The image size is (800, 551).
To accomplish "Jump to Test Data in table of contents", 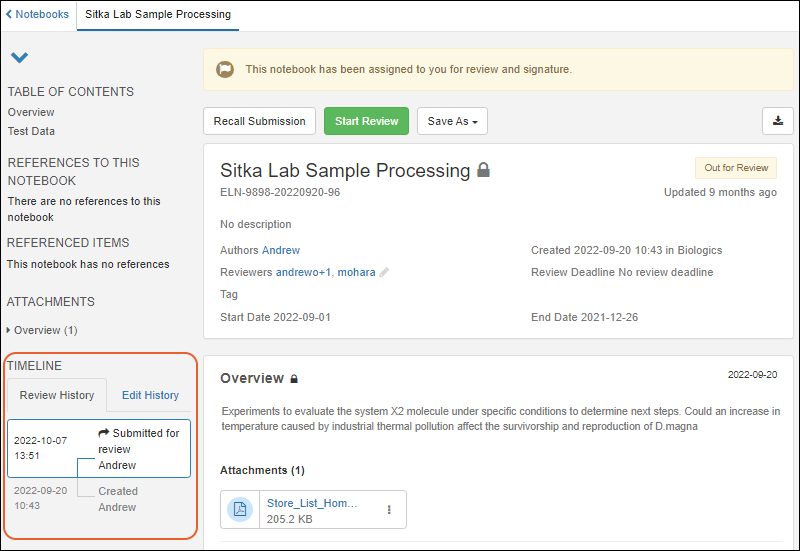I will [31, 131].
